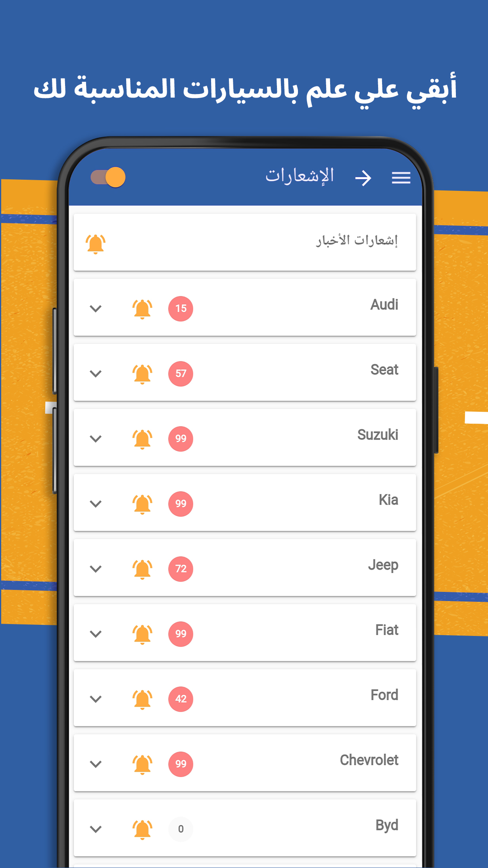This screenshot has height=868, width=488.
Task: Click the Kia bell icon
Action: [x=142, y=504]
